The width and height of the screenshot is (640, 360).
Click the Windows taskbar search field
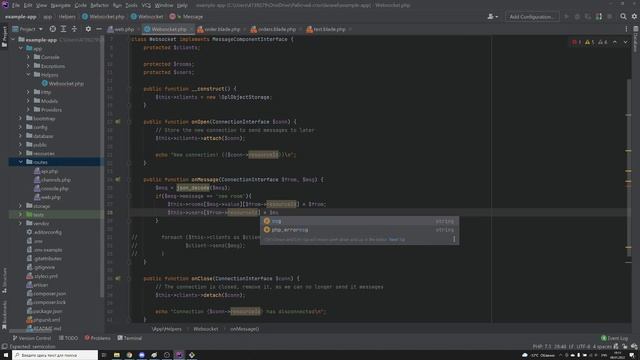(x=55, y=355)
